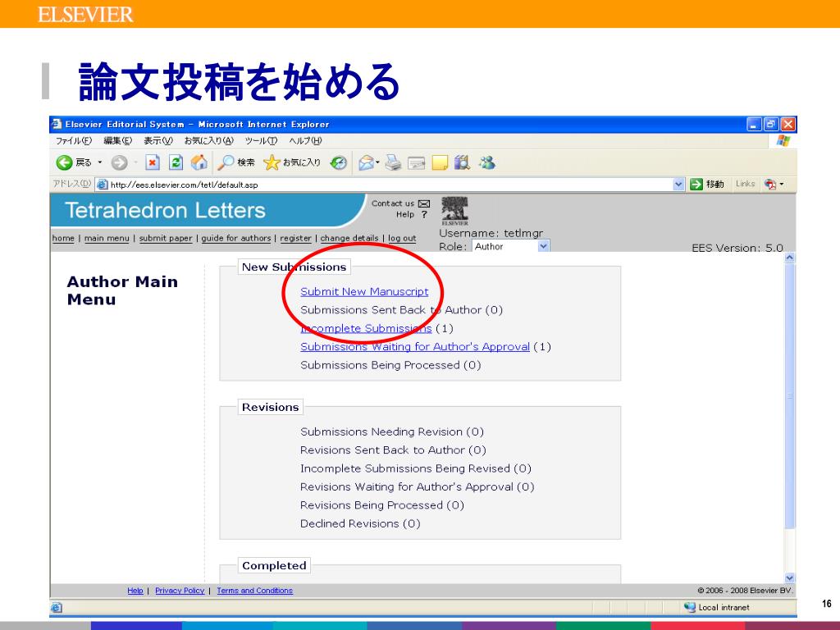Viewport: 840px width, 630px height.
Task: Open the ヘルプ(H) menu
Action: click(305, 141)
